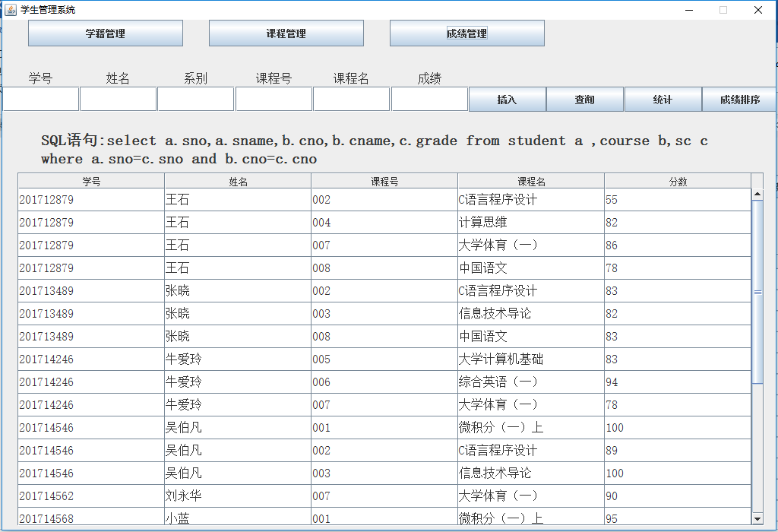Click the 课程号 column header
This screenshot has width=778, height=532.
tap(384, 181)
